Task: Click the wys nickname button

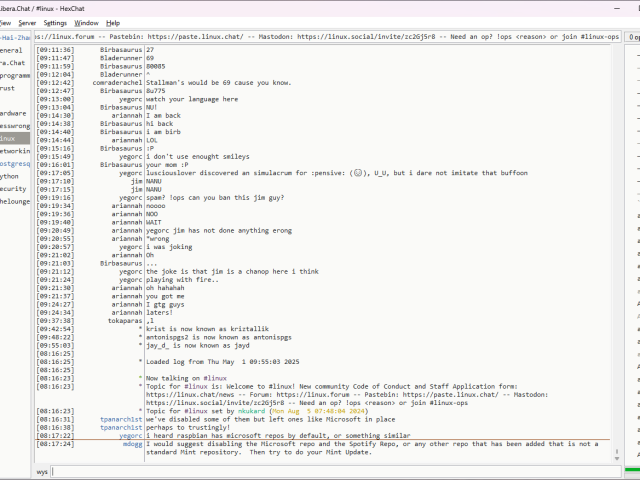Action: click(x=43, y=471)
